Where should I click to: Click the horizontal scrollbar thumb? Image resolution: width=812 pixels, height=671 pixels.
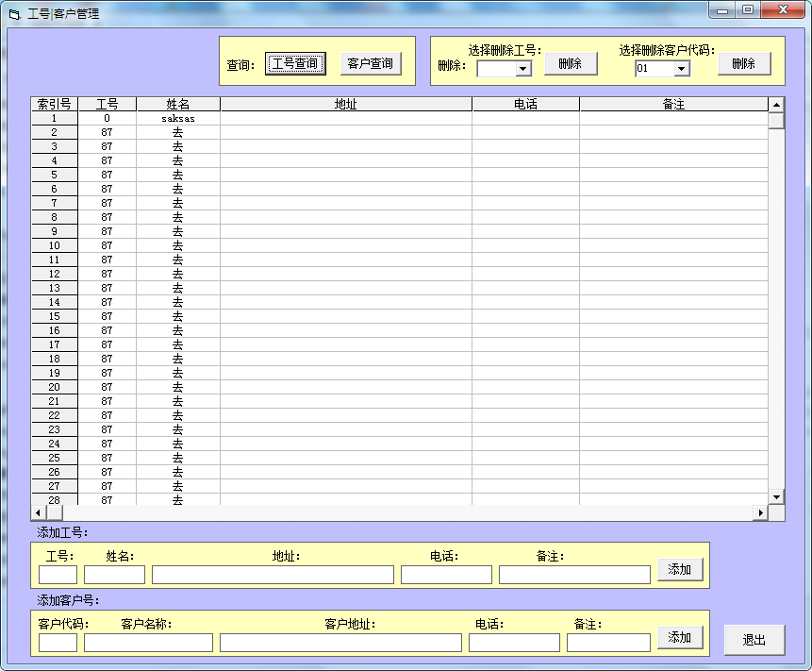click(55, 513)
